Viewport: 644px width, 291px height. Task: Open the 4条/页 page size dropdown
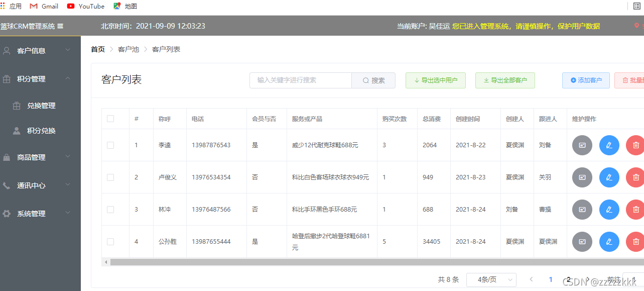(491, 279)
